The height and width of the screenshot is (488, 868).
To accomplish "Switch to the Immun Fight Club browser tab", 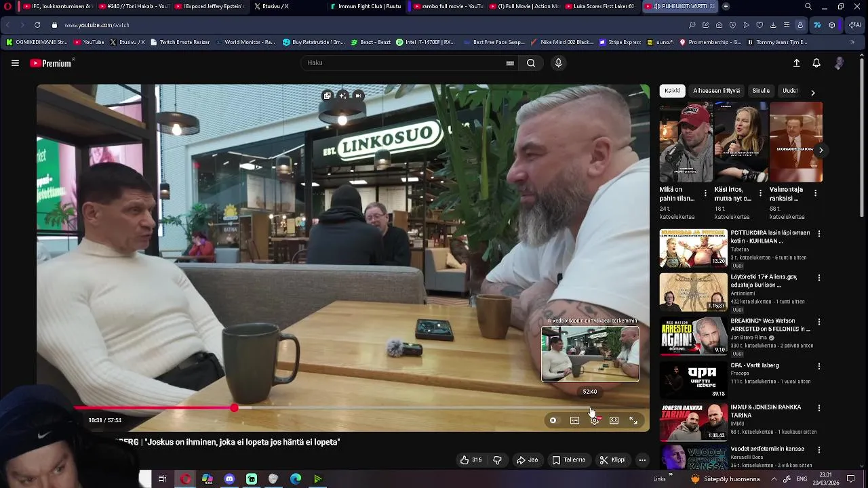I will point(366,6).
